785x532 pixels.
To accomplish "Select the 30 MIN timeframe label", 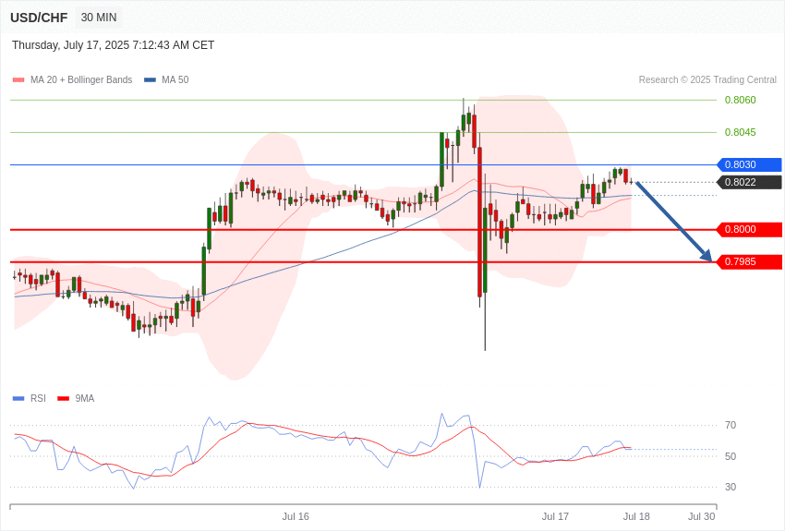I will [x=99, y=18].
